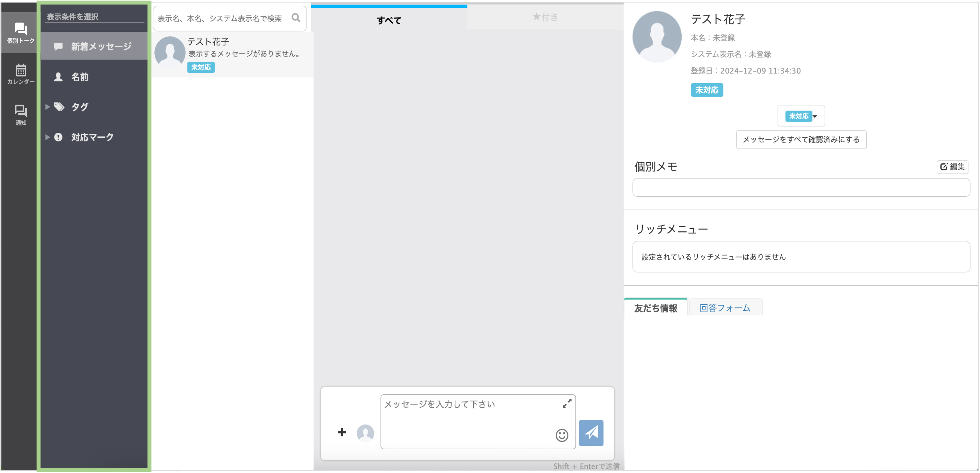Click the 未対応 badge in the conversation list
Viewport: 980px width, 473px height.
(201, 67)
